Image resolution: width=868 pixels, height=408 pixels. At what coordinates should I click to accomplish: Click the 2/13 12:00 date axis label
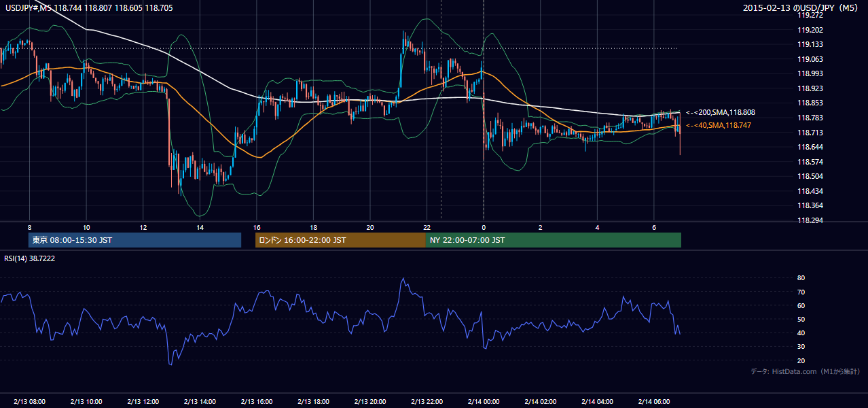[x=143, y=401]
